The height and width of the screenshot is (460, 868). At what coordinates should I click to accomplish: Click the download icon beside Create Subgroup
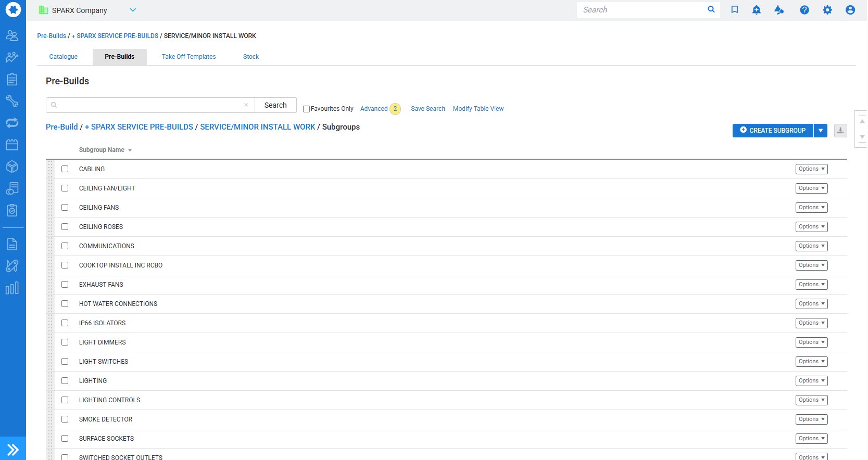[840, 131]
